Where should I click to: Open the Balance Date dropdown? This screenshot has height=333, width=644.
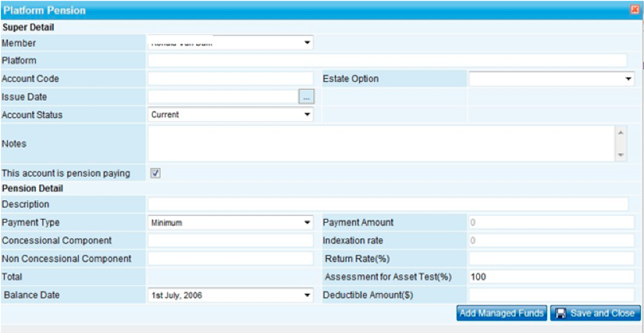coord(230,295)
